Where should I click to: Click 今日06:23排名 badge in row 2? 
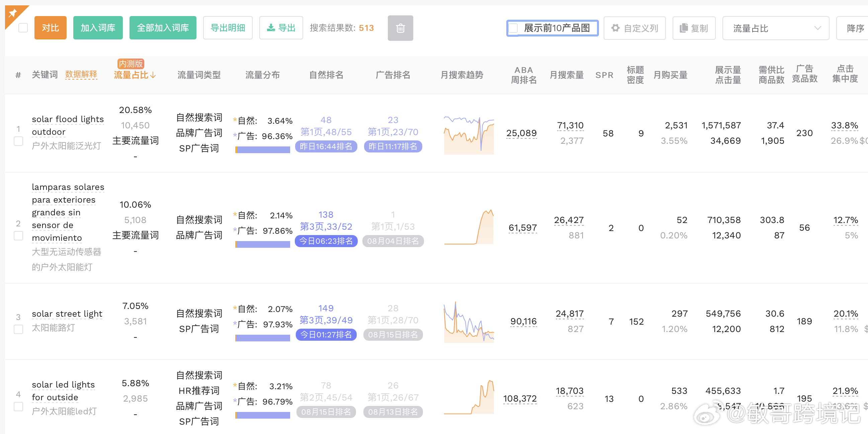(326, 241)
